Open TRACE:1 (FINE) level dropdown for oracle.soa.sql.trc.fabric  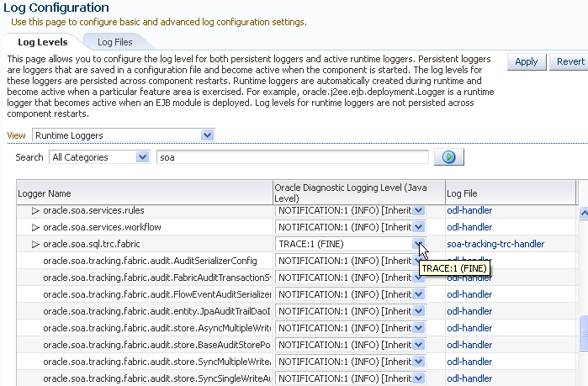pyautogui.click(x=350, y=245)
